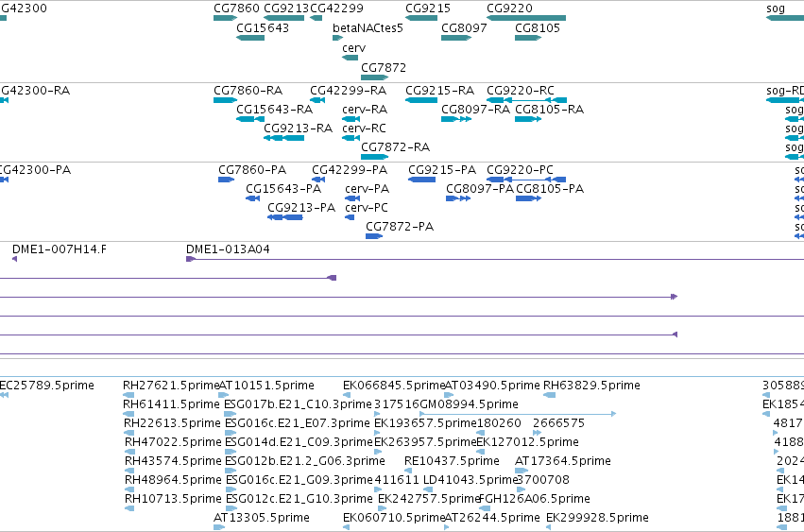This screenshot has height=532, width=804.
Task: Select EST RH10713.5prime label
Action: point(173,500)
